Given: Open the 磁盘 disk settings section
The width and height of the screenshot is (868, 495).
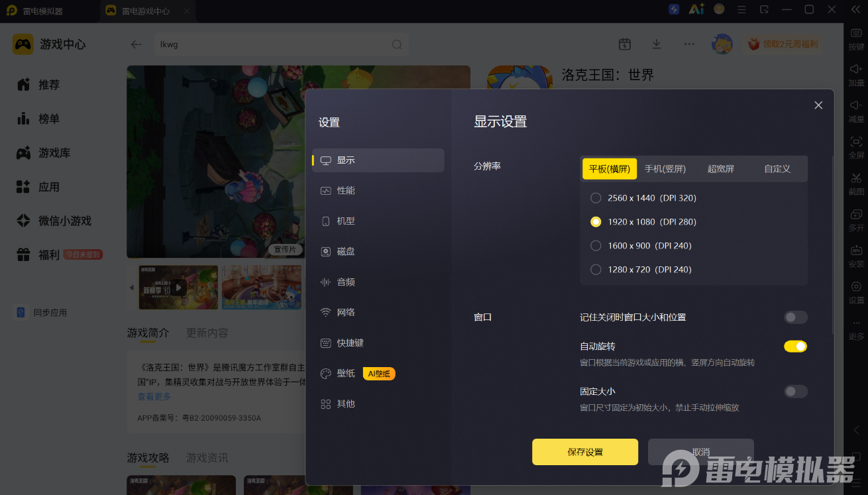Looking at the screenshot, I should [x=378, y=252].
